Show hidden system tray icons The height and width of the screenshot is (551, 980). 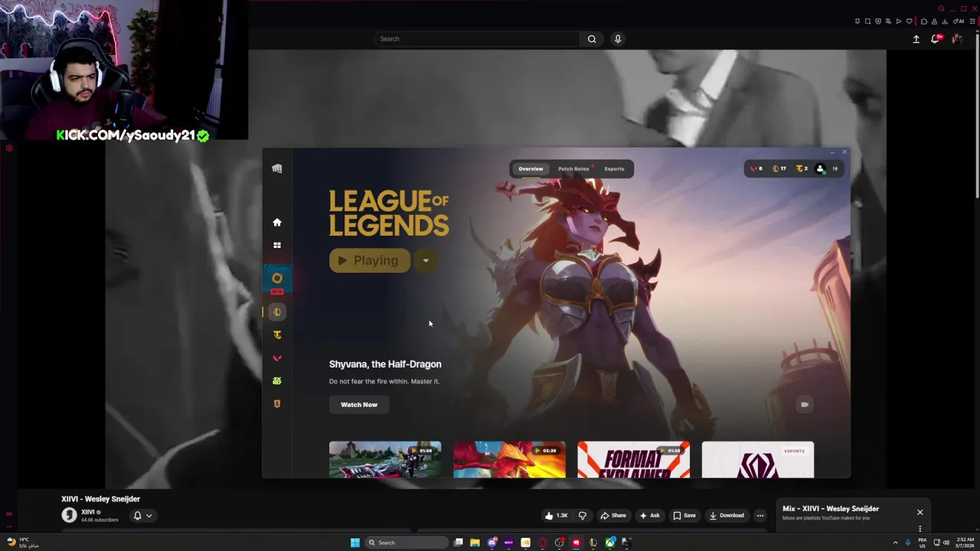pos(896,543)
